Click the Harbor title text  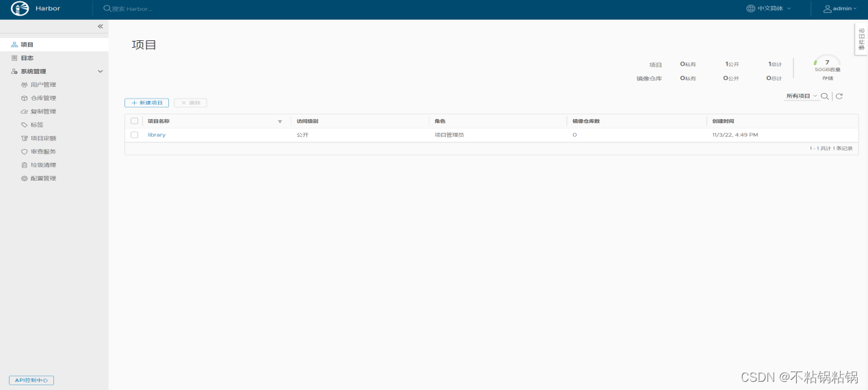48,9
